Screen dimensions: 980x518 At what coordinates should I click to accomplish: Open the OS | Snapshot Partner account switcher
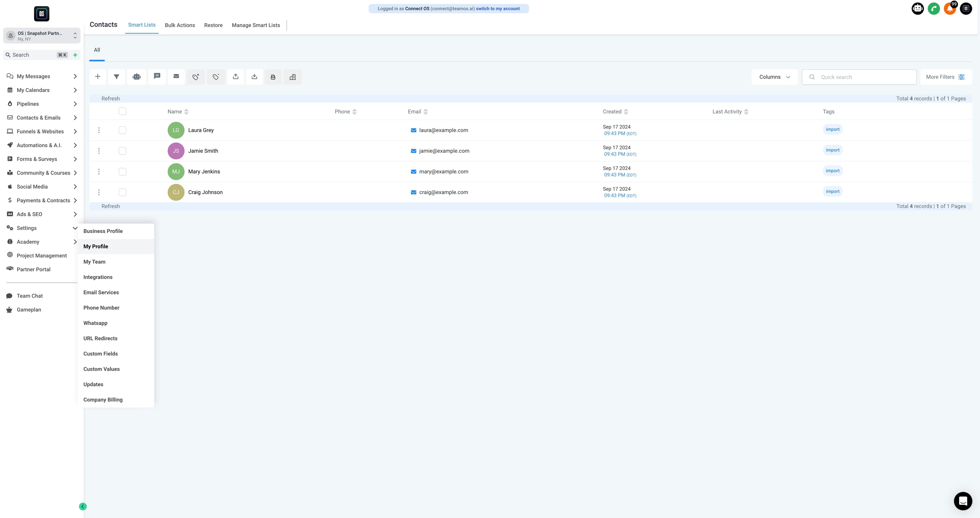click(x=42, y=36)
